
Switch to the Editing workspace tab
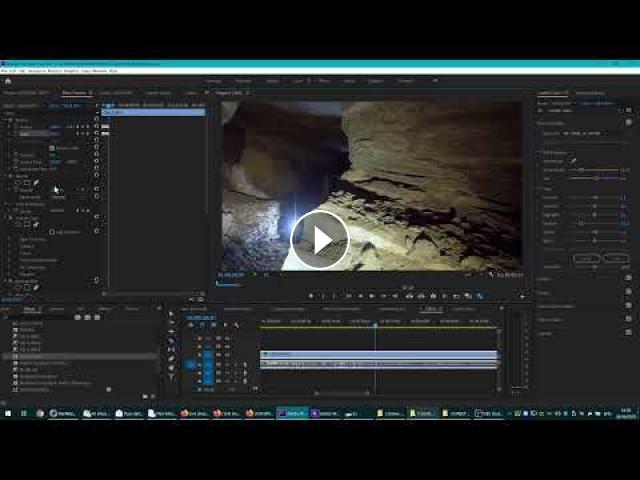[x=272, y=81]
